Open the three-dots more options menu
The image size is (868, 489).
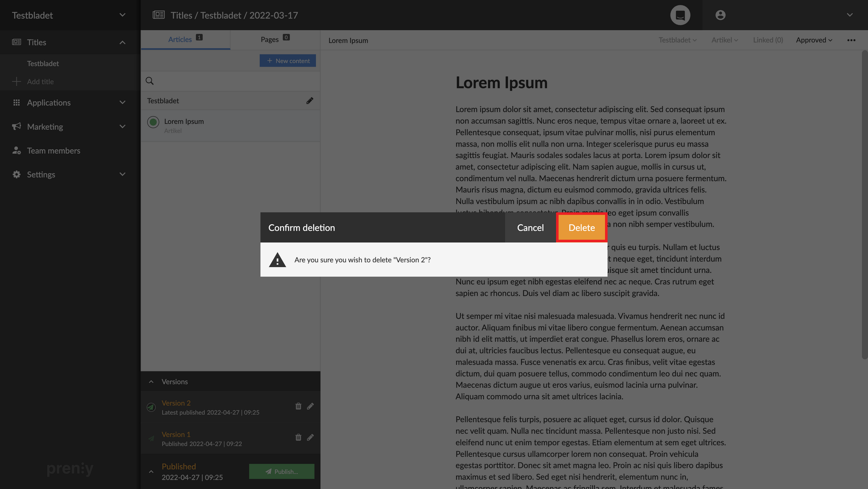point(851,40)
